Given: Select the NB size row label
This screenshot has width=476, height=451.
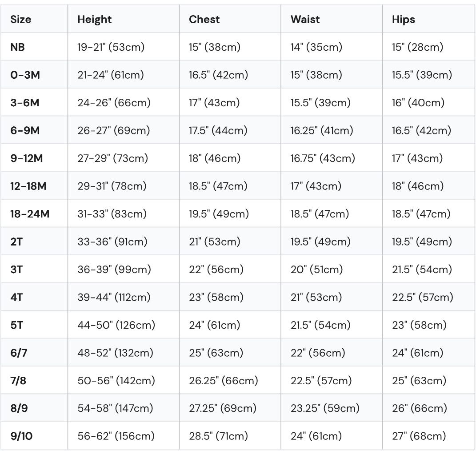Looking at the screenshot, I should [18, 47].
